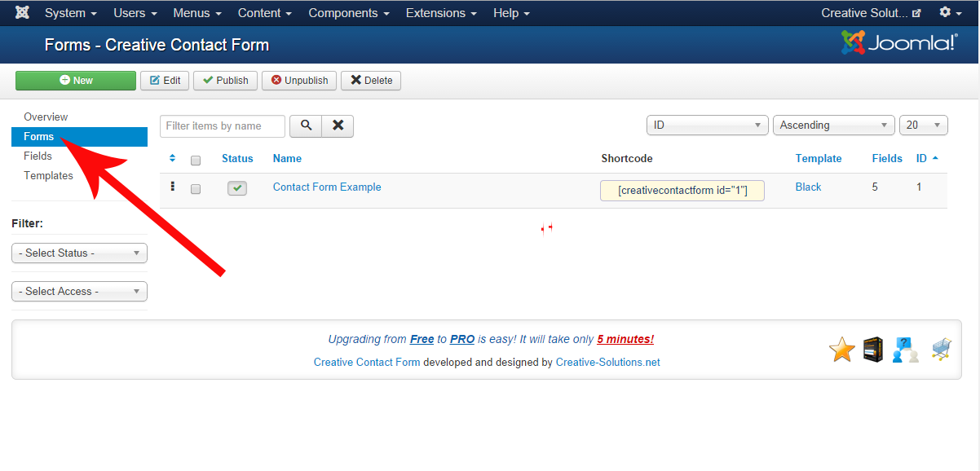Click the green New button
The height and width of the screenshot is (471, 980).
tap(76, 81)
